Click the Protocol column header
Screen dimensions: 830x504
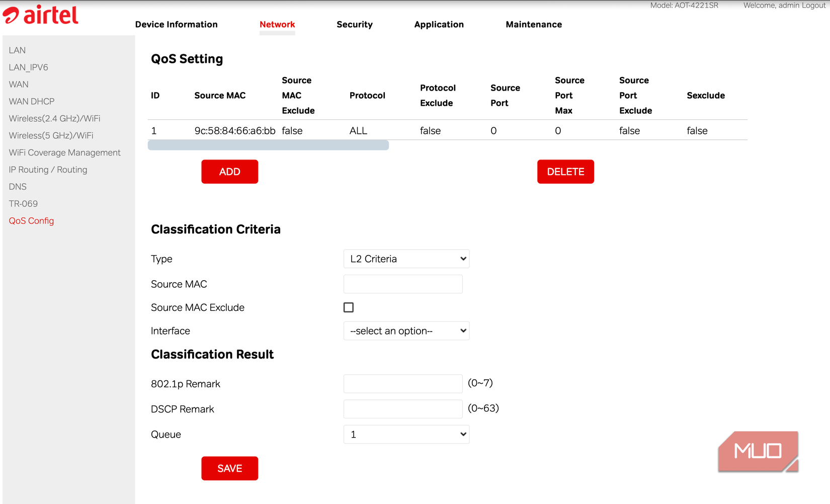click(x=367, y=96)
